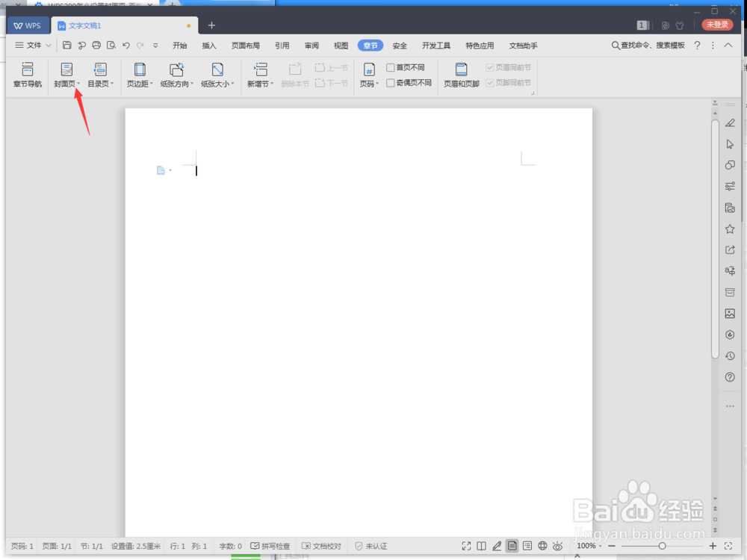The image size is (747, 560).
Task: Open the 开发工具 tab
Action: (436, 46)
